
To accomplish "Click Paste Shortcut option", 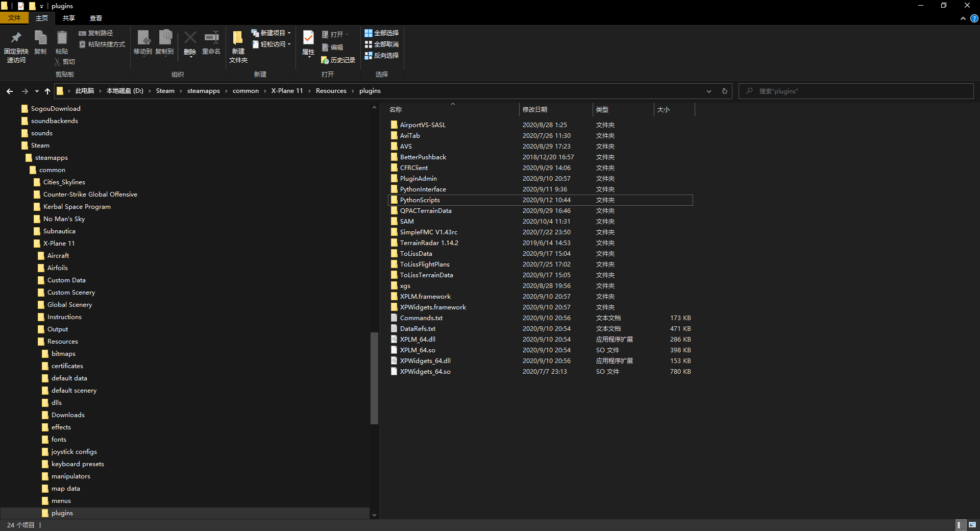I will 102,44.
